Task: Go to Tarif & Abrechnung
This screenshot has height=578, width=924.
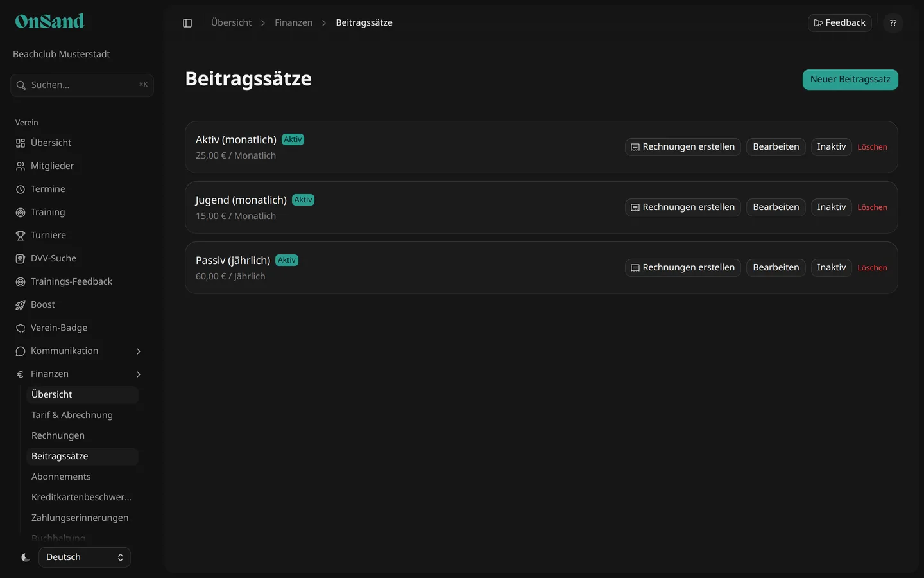Action: click(72, 415)
